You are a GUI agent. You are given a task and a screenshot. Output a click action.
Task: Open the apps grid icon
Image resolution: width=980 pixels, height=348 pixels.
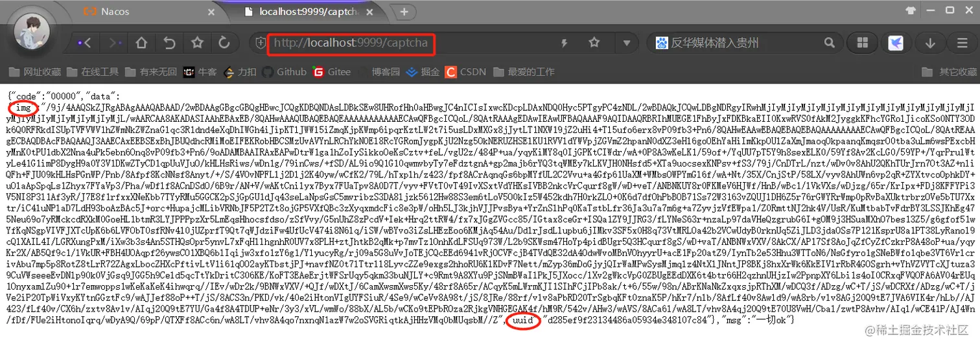tap(863, 43)
